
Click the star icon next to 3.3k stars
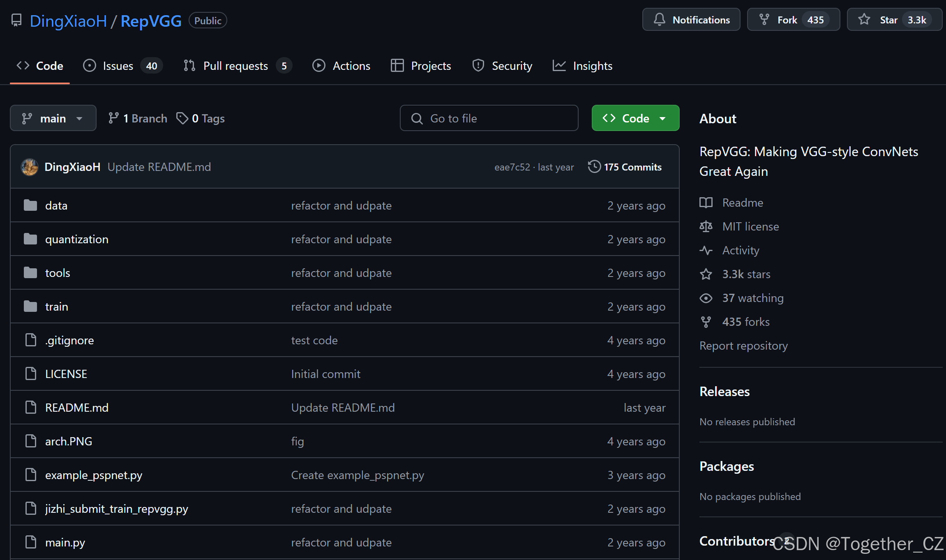point(706,274)
